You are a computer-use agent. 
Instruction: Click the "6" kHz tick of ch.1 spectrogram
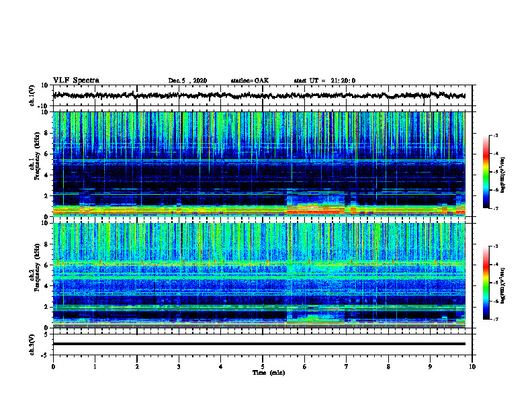pos(46,154)
